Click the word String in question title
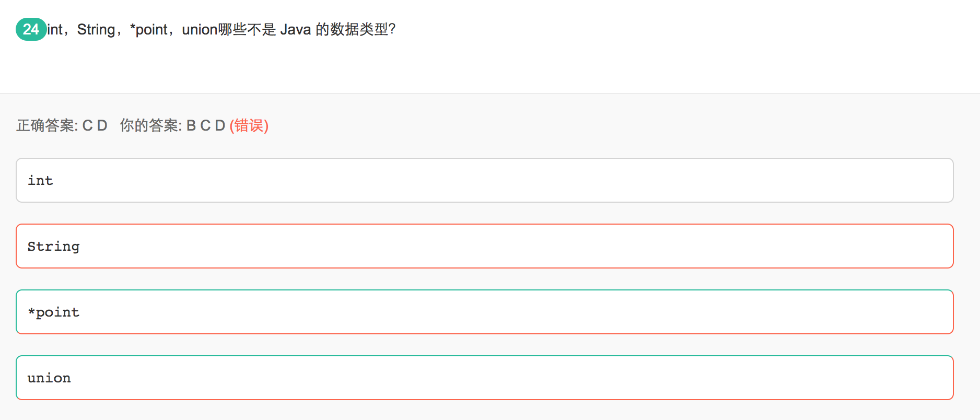The height and width of the screenshot is (420, 980). point(96,29)
